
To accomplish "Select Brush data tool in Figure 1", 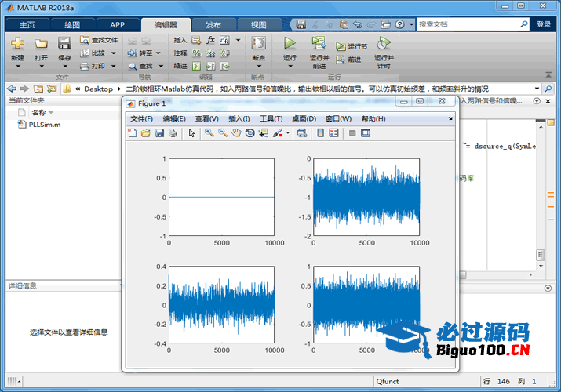I will [277, 133].
